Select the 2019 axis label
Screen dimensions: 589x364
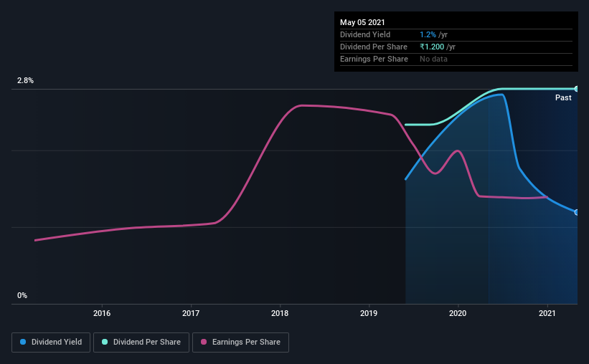pos(369,313)
